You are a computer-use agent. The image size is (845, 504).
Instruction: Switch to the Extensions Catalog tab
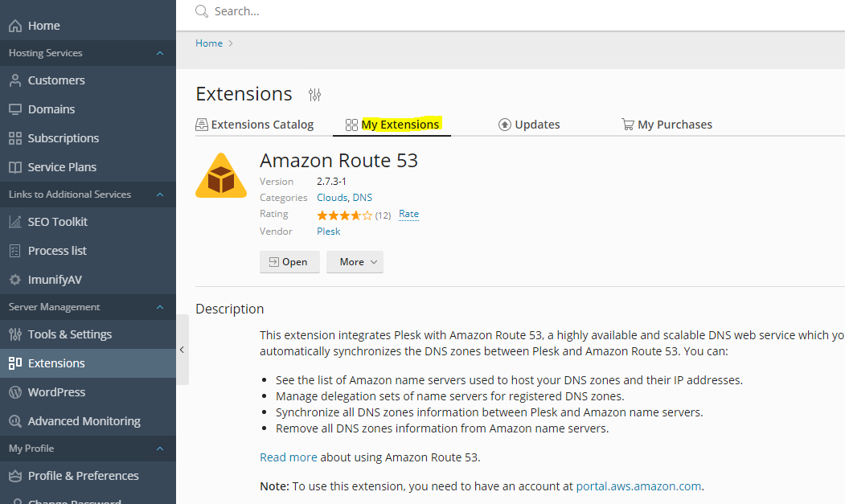255,125
